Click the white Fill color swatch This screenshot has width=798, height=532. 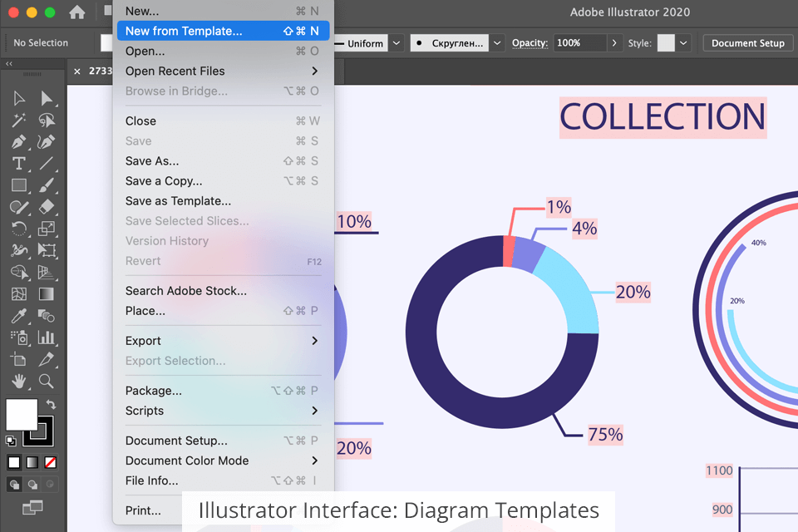pyautogui.click(x=22, y=414)
